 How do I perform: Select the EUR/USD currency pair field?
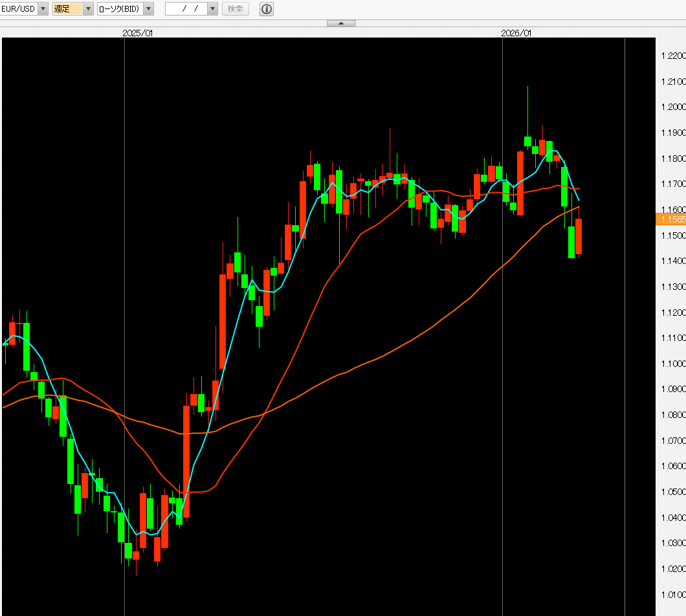point(18,9)
